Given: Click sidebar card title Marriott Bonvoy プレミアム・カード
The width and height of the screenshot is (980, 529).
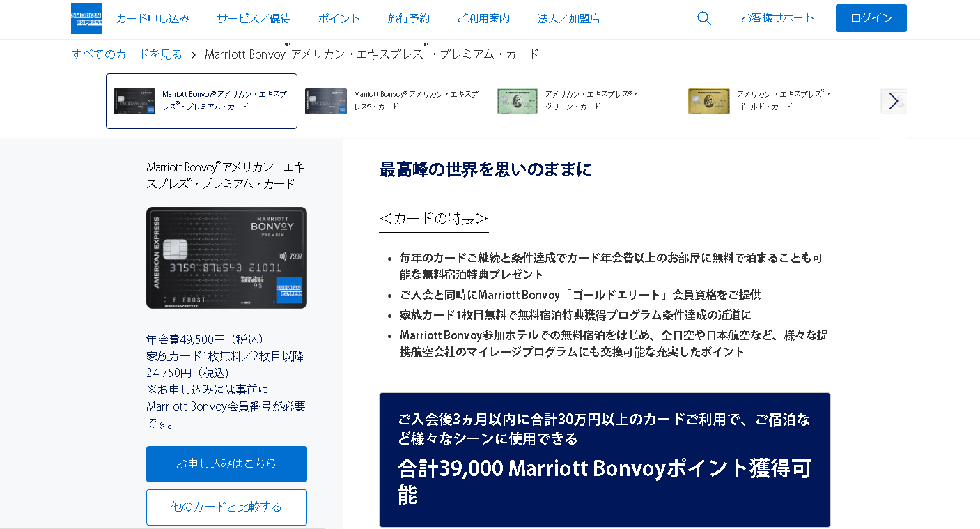Looking at the screenshot, I should coord(226,176).
